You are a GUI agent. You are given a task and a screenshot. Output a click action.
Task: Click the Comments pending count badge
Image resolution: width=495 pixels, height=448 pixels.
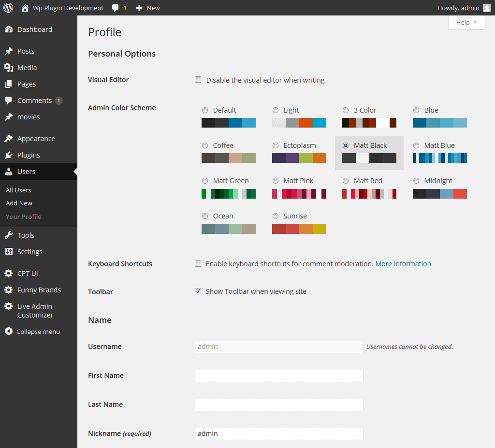(x=58, y=101)
